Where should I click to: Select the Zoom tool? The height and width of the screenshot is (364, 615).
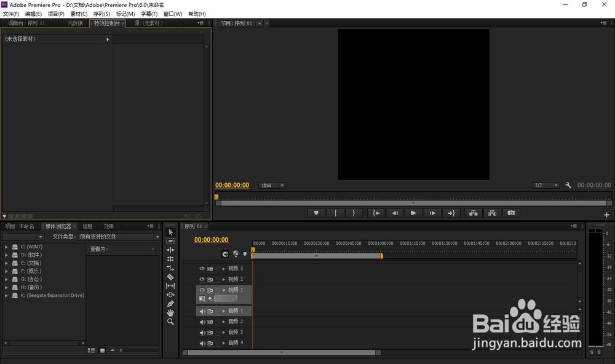pyautogui.click(x=170, y=322)
